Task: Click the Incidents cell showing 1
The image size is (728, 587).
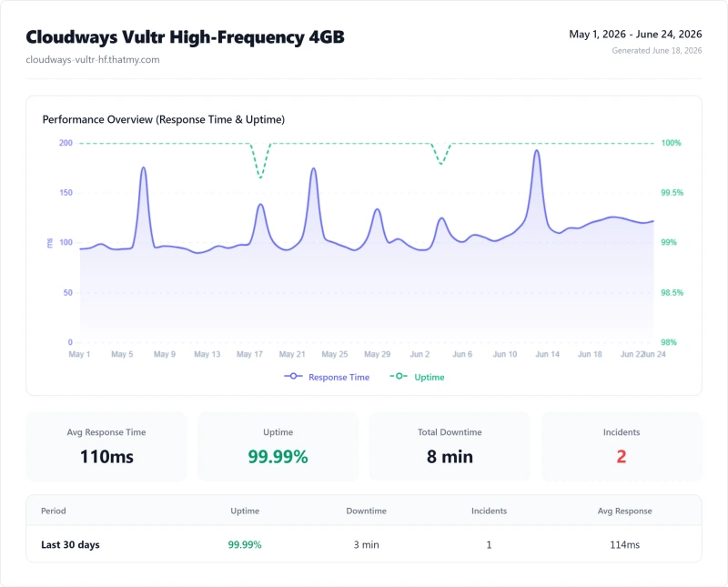Action: (489, 545)
